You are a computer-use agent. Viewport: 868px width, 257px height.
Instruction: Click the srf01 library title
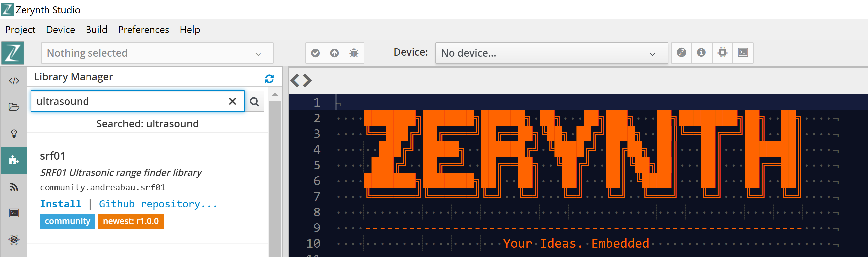tap(52, 156)
